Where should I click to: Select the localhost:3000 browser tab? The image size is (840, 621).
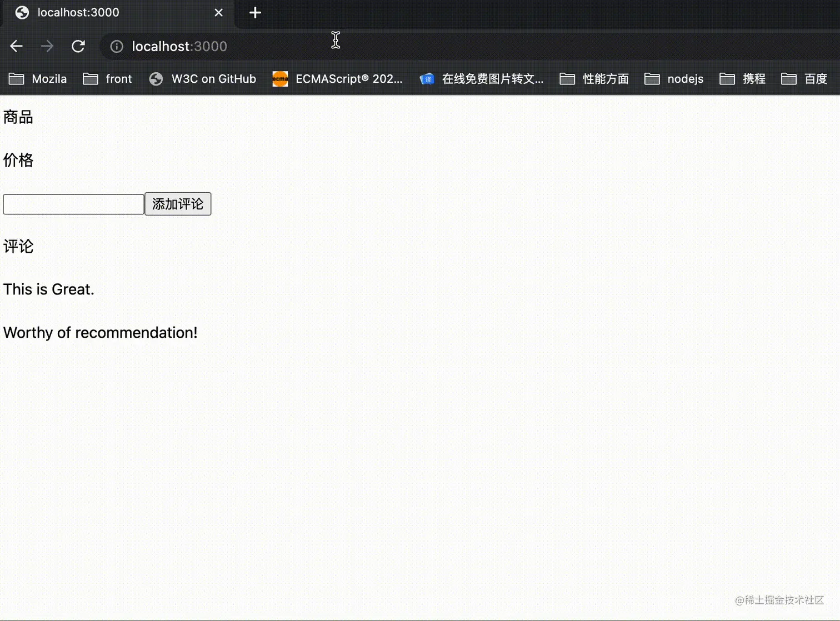pos(119,13)
